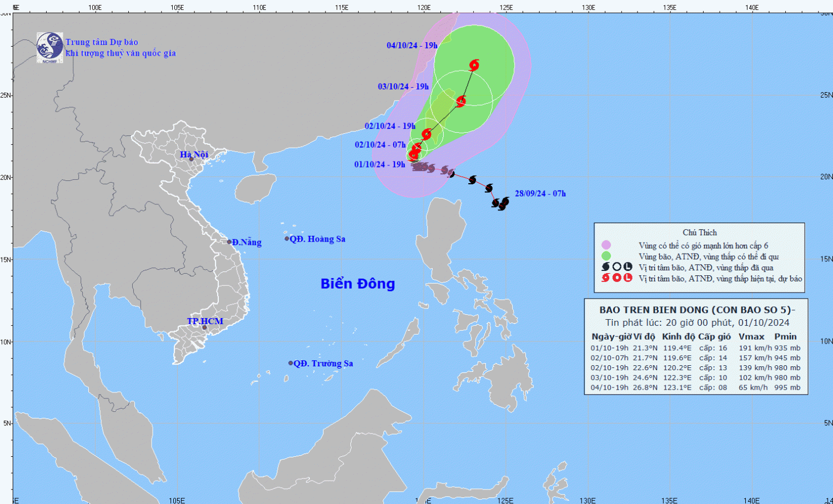Click the forecast storm symbol at 03/10/24 - 19h
This screenshot has width=833, height=504.
tap(461, 101)
